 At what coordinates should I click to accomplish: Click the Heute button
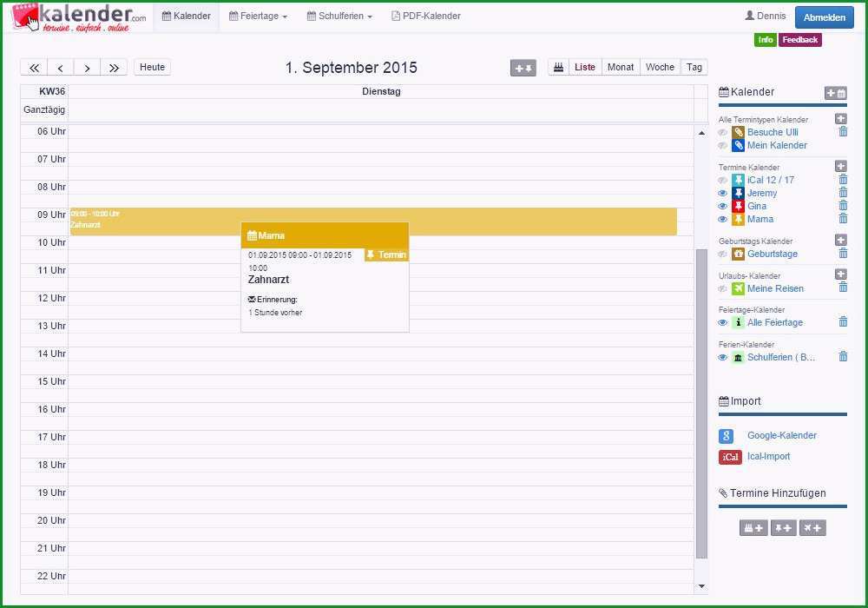click(152, 67)
